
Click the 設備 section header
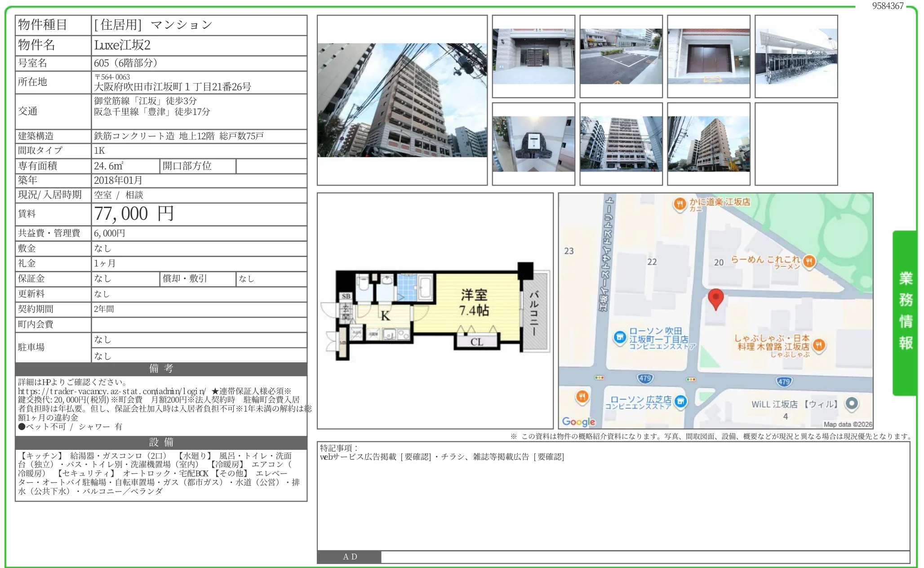(161, 442)
